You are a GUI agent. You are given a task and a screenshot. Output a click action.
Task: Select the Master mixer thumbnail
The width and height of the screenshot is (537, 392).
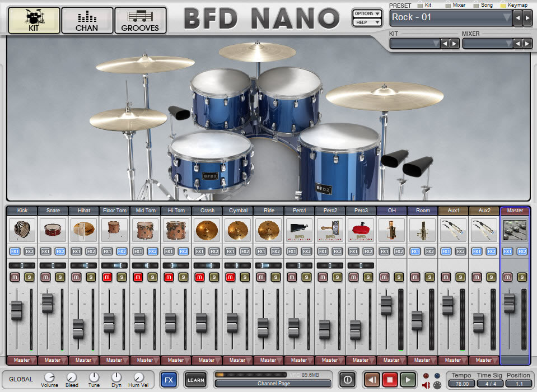pyautogui.click(x=515, y=230)
